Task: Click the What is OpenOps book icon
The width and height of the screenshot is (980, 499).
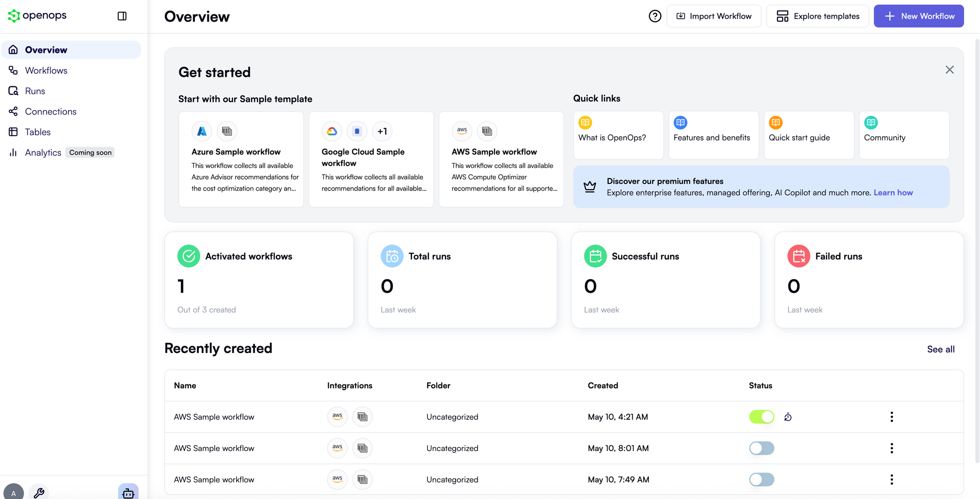Action: (585, 122)
